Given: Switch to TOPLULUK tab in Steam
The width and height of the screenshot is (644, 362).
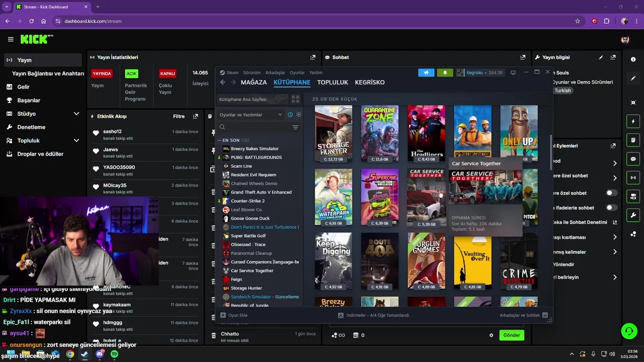Looking at the screenshot, I should tap(333, 82).
